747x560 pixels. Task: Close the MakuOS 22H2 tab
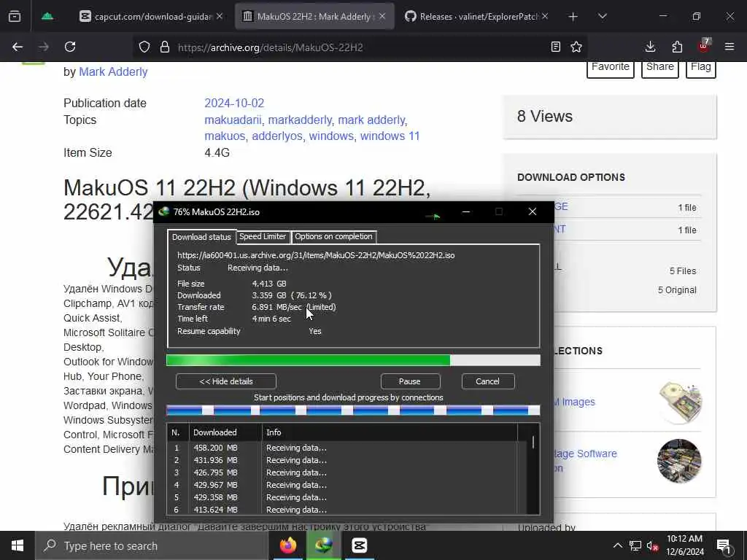coord(382,16)
